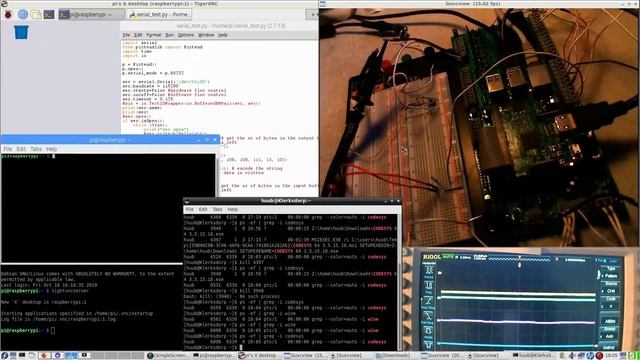Click inside the pi@raspberrypi terminal prompt area
The height and width of the screenshot is (360, 640).
(108, 208)
